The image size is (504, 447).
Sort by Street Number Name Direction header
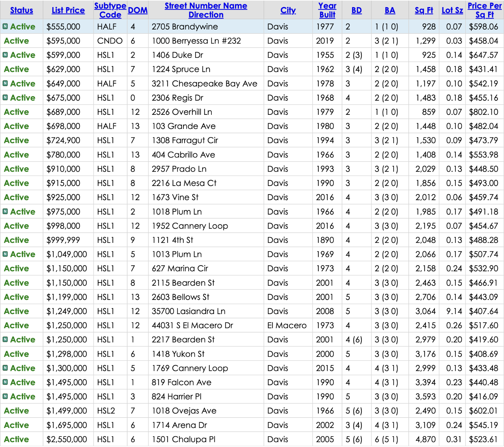click(206, 10)
